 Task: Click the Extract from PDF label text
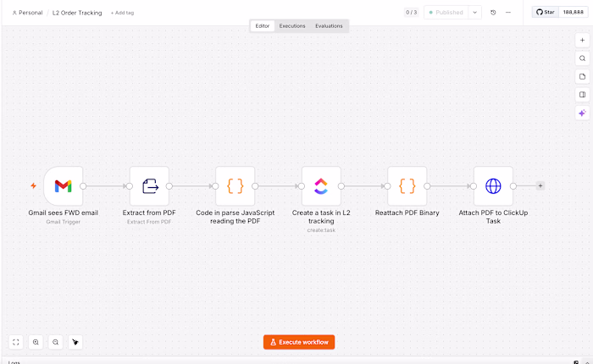tap(149, 212)
